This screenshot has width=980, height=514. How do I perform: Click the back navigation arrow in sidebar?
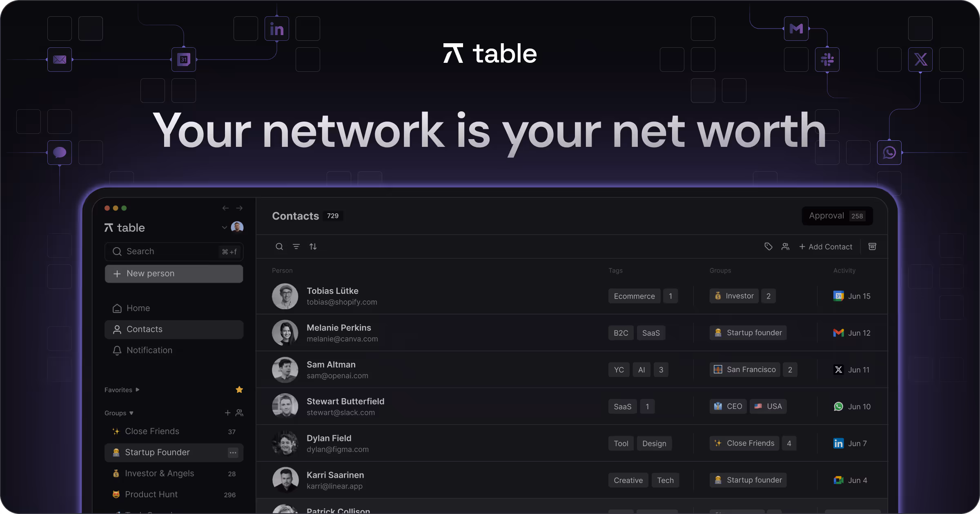click(x=225, y=208)
